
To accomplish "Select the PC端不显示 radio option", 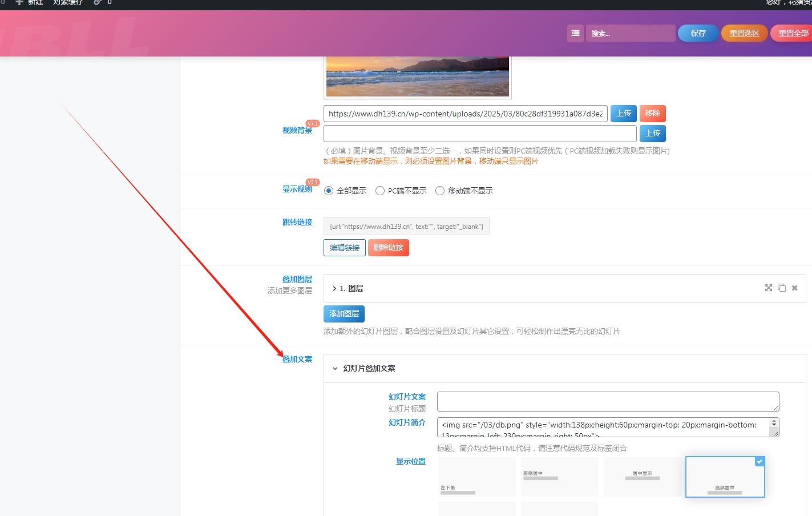I will (380, 191).
